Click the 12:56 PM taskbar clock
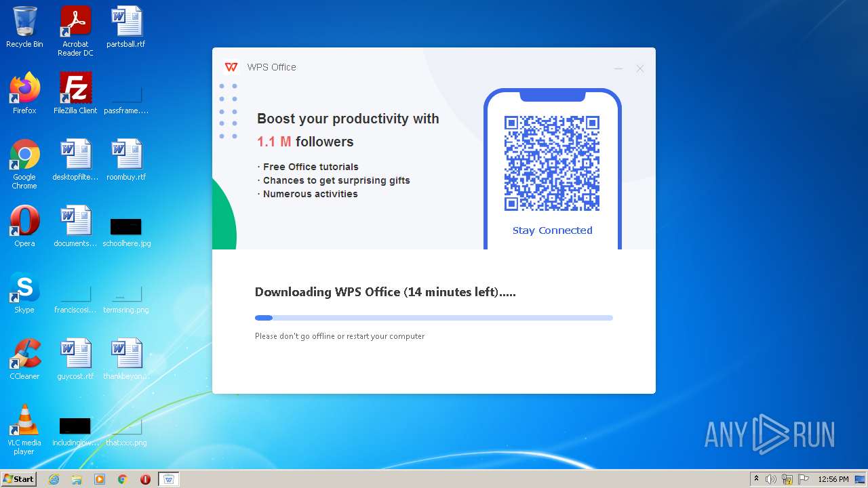This screenshot has width=868, height=488. pos(833,479)
